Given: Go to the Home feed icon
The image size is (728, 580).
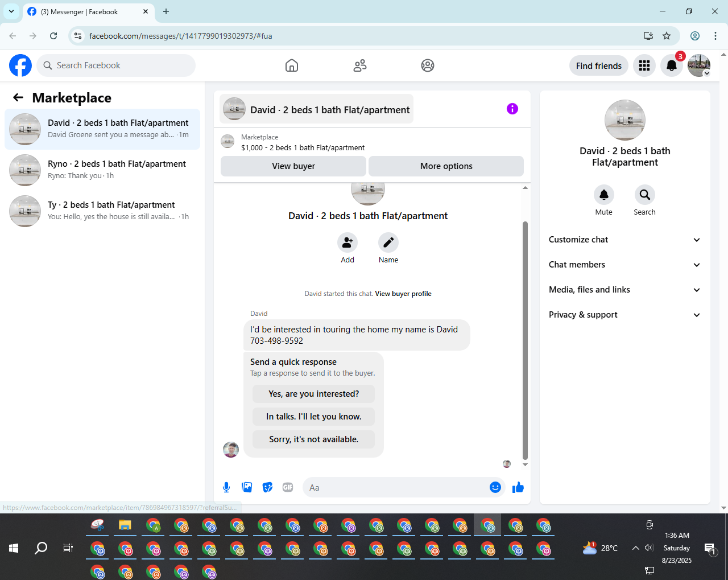Looking at the screenshot, I should click(292, 65).
